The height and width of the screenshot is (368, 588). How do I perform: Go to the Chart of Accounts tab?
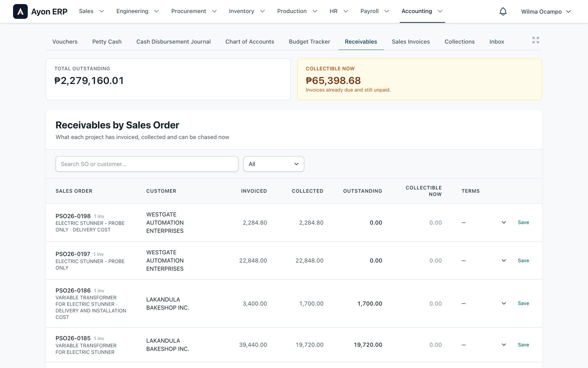click(250, 42)
